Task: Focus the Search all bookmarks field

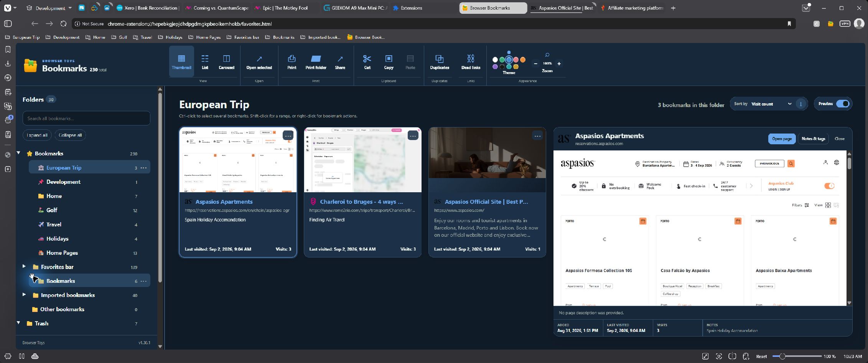Action: tap(86, 118)
